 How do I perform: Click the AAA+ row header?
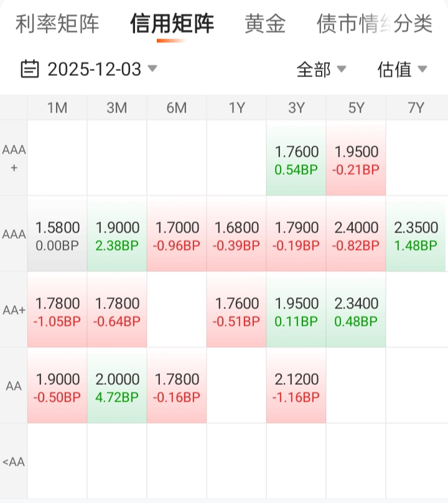[x=14, y=159]
